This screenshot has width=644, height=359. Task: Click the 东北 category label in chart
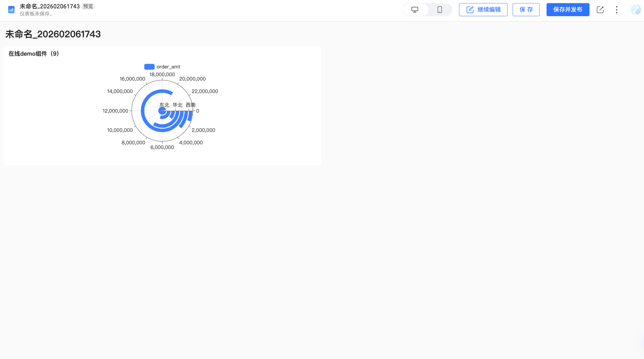[x=164, y=105]
